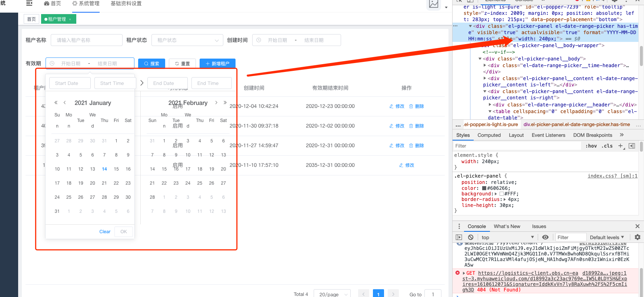Switch to the Computed tab

(x=489, y=135)
